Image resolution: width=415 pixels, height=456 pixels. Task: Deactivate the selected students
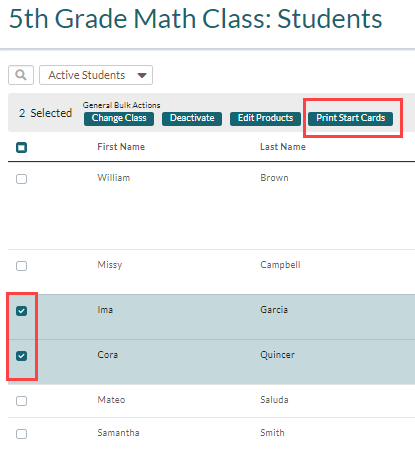[x=192, y=118]
